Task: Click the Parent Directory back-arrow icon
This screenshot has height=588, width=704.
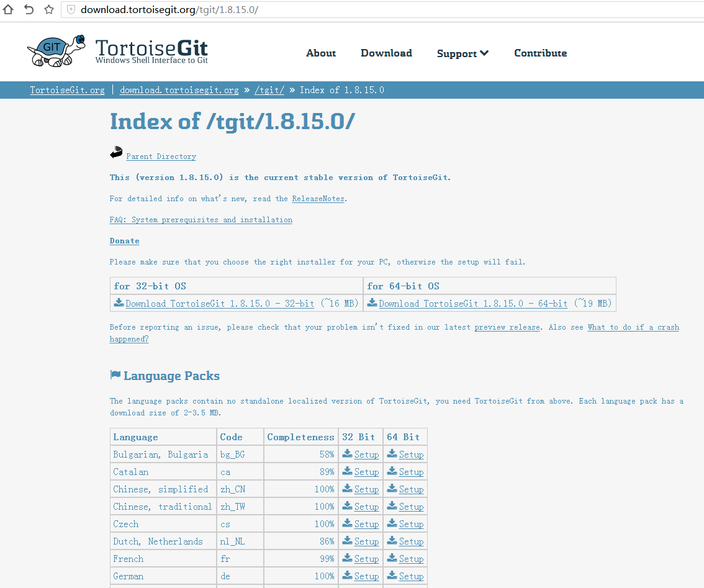Action: (x=116, y=152)
